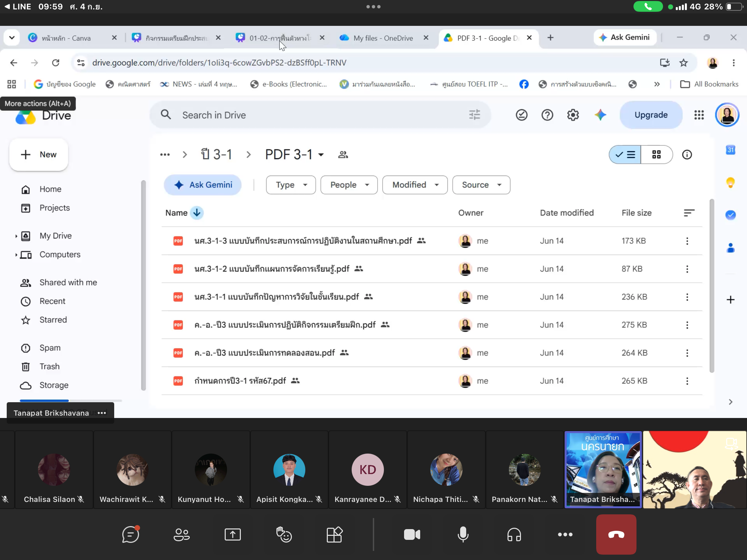Mute microphone in call toolbar
This screenshot has width=747, height=560.
coord(463,534)
